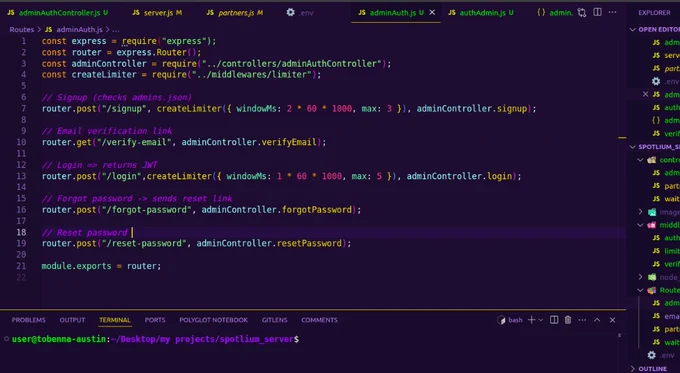Open editor More Actions ellipsis menu
The width and height of the screenshot is (680, 373).
(612, 12)
